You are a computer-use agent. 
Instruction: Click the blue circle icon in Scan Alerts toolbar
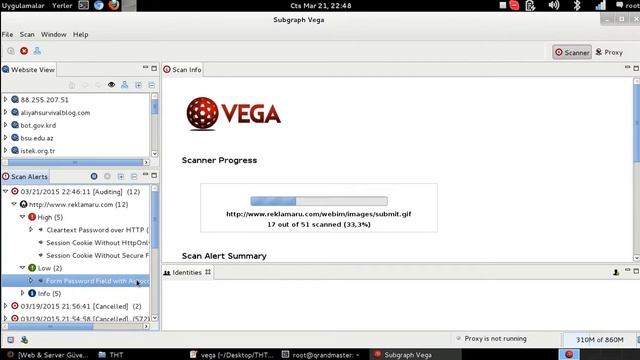94,176
